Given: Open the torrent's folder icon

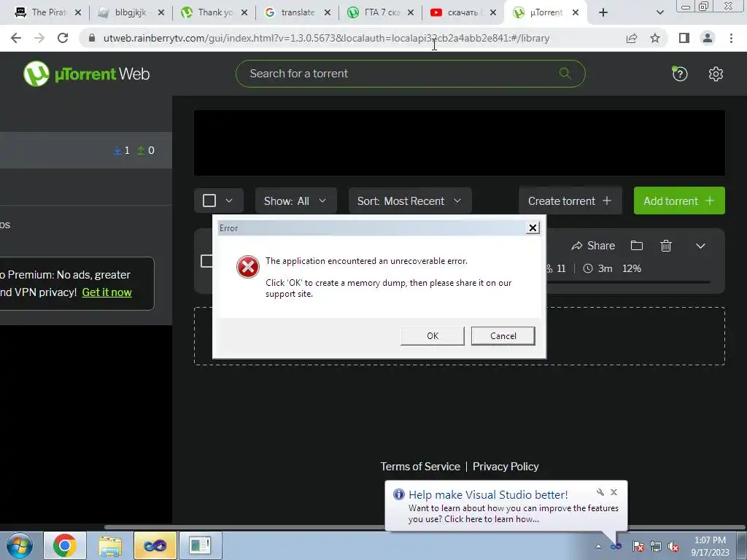Looking at the screenshot, I should (x=636, y=246).
